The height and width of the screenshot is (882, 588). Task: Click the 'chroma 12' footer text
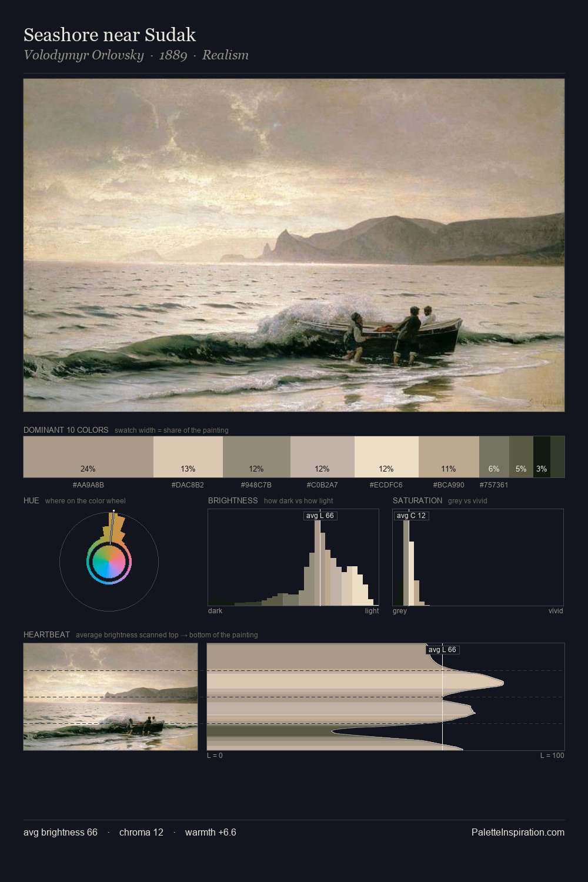(x=141, y=832)
